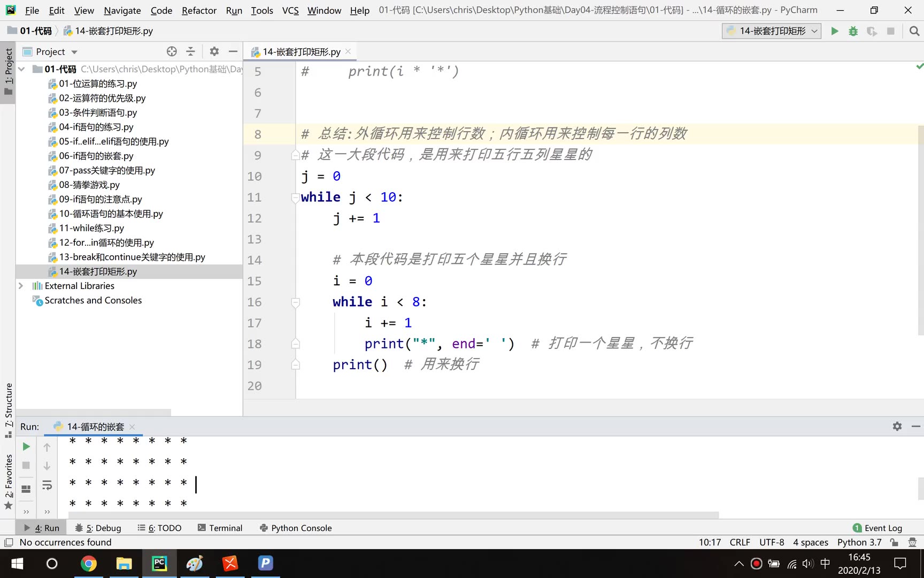
Task: Open Cortana search circle on the taskbar
Action: pyautogui.click(x=52, y=564)
